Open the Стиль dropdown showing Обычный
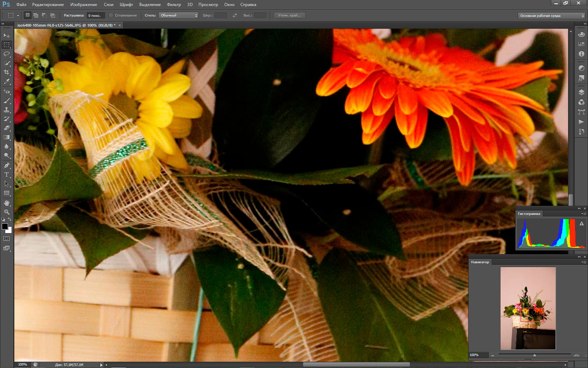Screen dimensions: 588x368 pyautogui.click(x=178, y=15)
